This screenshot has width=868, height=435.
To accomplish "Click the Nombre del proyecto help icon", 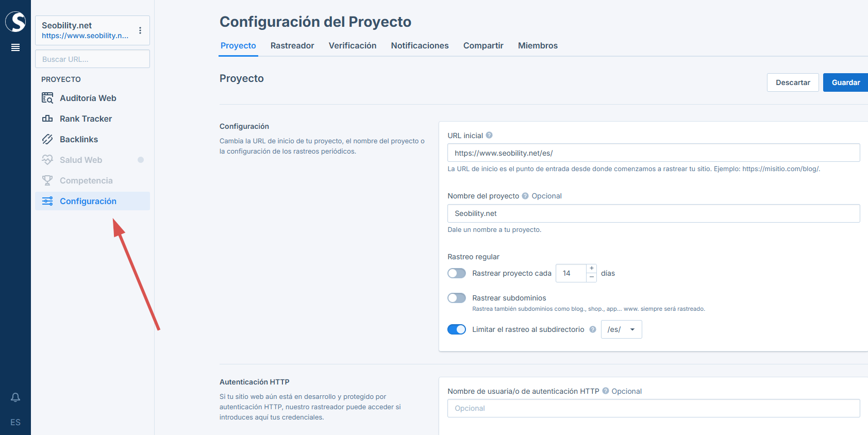I will point(525,196).
